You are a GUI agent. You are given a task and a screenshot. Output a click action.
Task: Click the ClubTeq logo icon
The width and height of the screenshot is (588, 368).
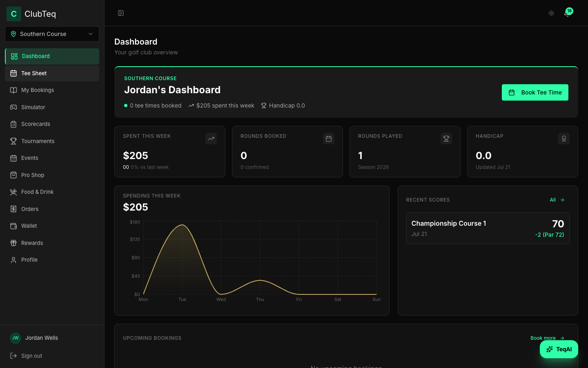(14, 14)
